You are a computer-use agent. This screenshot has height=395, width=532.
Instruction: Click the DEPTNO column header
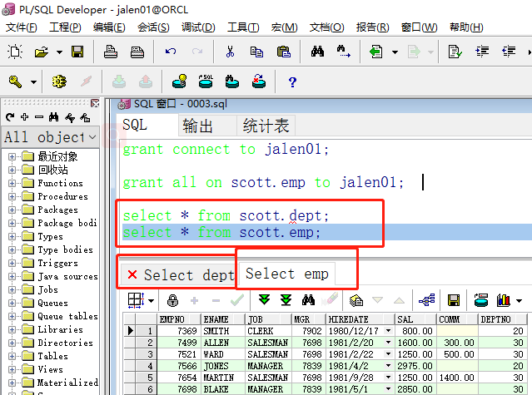(502, 319)
